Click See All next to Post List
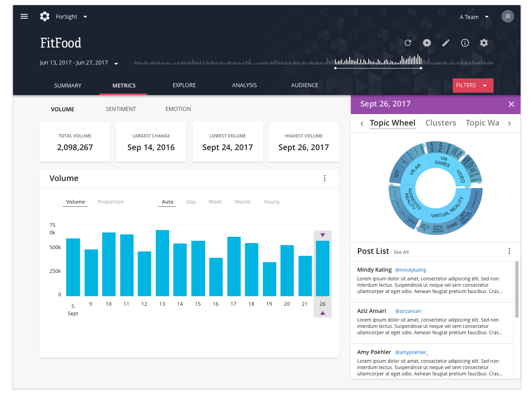 click(x=401, y=252)
